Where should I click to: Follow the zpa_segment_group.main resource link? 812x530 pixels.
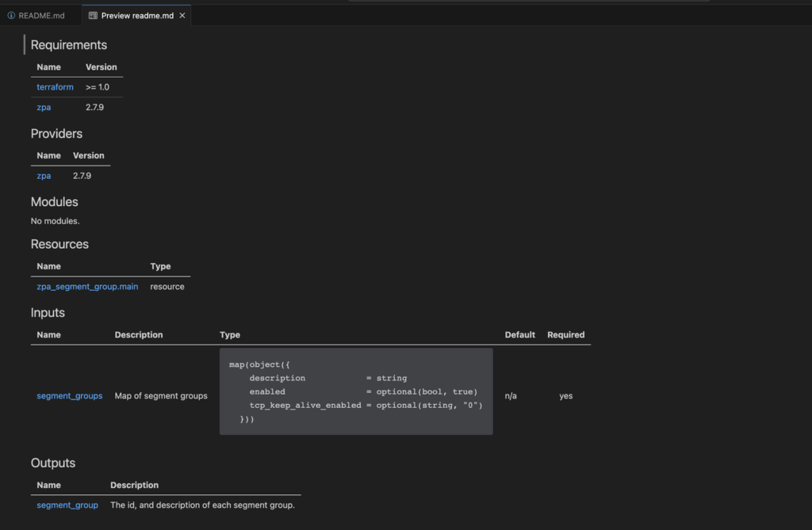87,287
